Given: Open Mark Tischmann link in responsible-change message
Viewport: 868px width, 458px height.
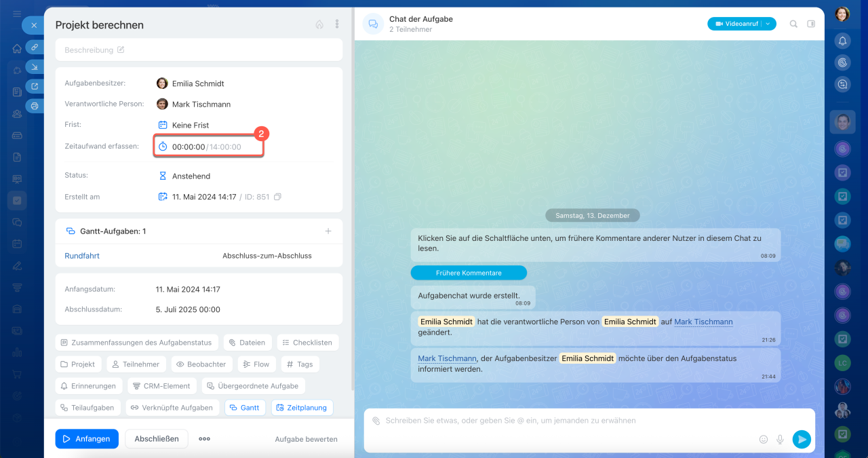Looking at the screenshot, I should point(703,322).
